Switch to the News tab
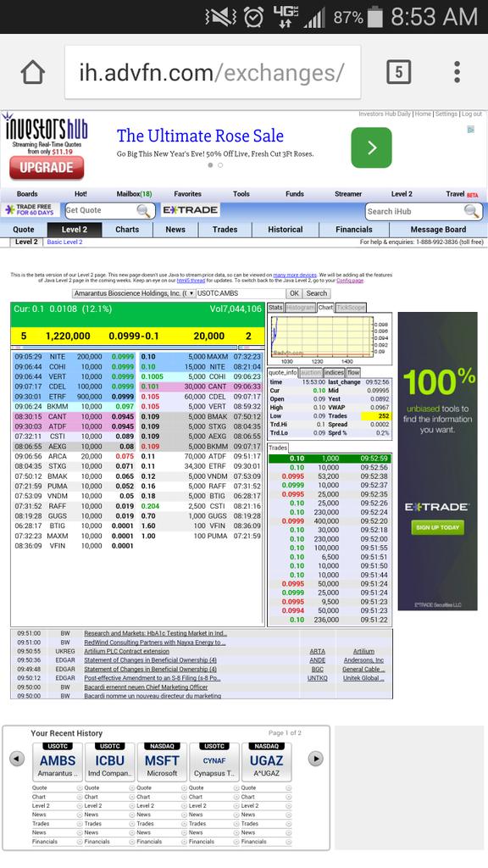 point(175,229)
